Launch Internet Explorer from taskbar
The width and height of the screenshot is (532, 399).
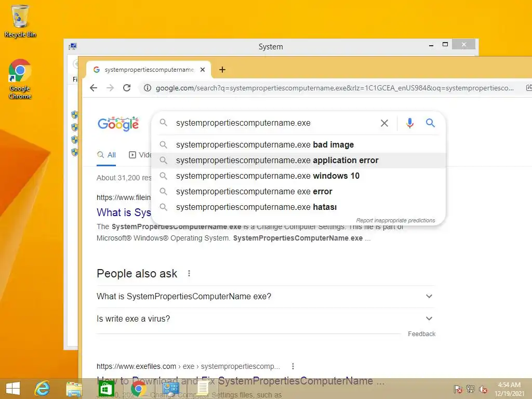tap(43, 389)
